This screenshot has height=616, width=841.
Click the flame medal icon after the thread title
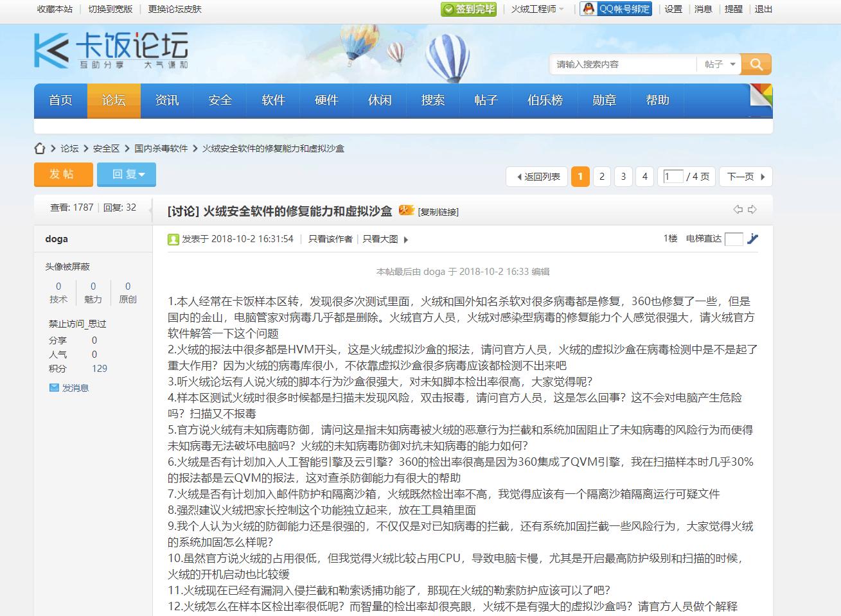(405, 210)
